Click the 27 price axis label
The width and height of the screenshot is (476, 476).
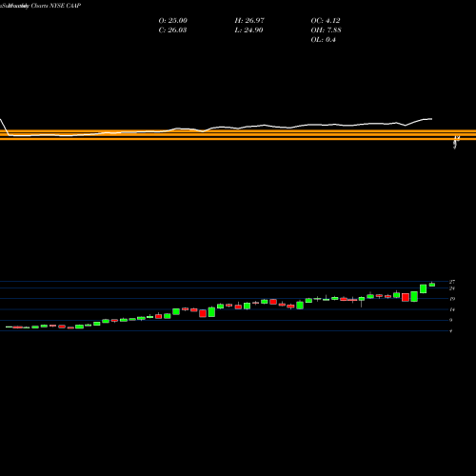pyautogui.click(x=452, y=282)
